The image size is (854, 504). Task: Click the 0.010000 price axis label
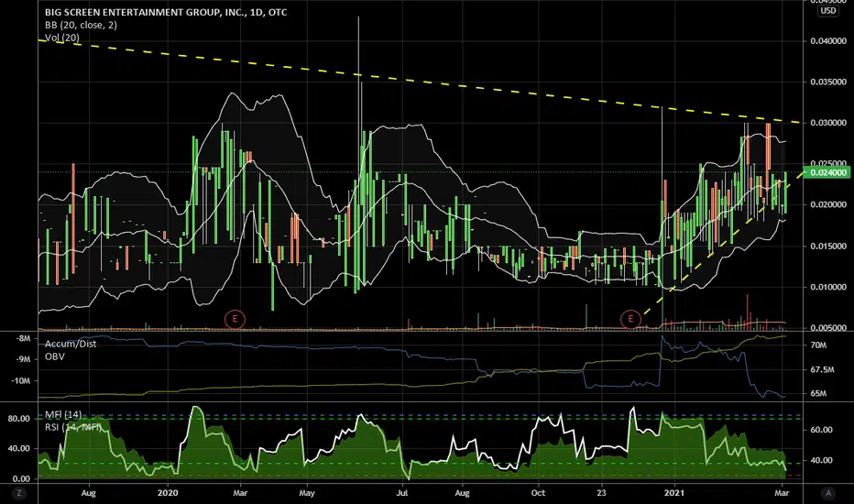(x=828, y=287)
